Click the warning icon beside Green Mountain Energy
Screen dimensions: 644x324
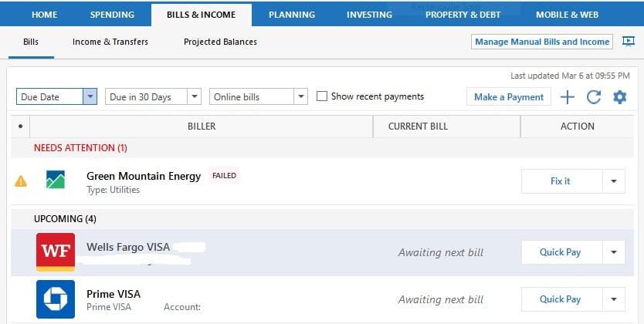(21, 181)
